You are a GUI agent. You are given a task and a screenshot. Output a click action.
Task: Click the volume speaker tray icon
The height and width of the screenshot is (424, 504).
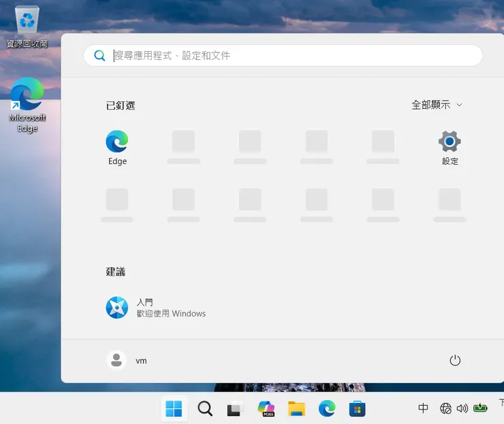(462, 408)
